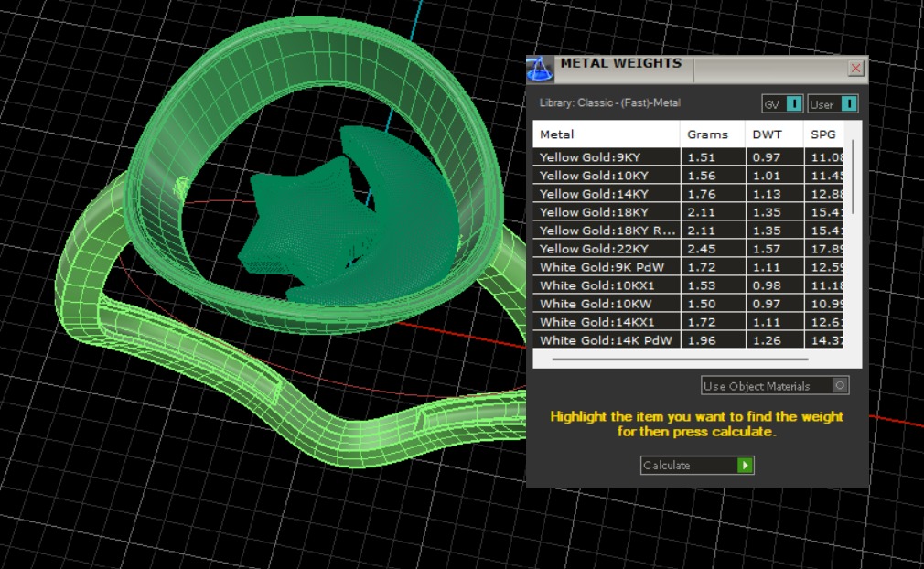Click the green Calculate arrow icon

[x=745, y=466]
